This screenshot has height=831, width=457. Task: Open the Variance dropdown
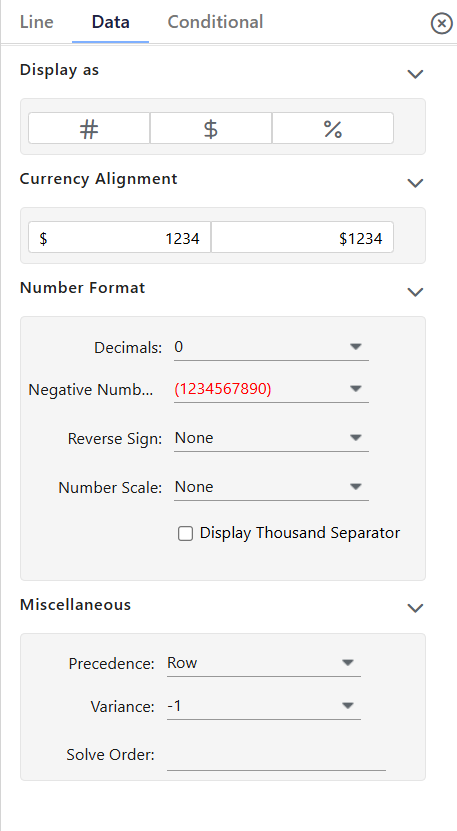point(263,706)
